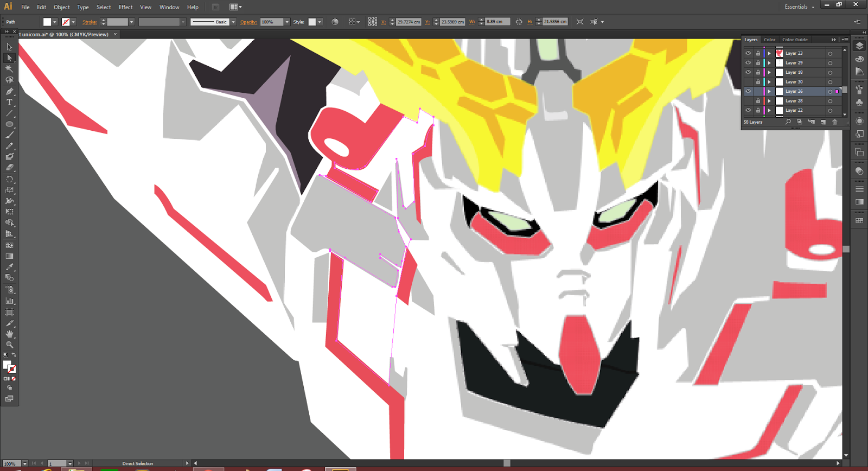
Task: Open the Window menu
Action: [x=169, y=7]
